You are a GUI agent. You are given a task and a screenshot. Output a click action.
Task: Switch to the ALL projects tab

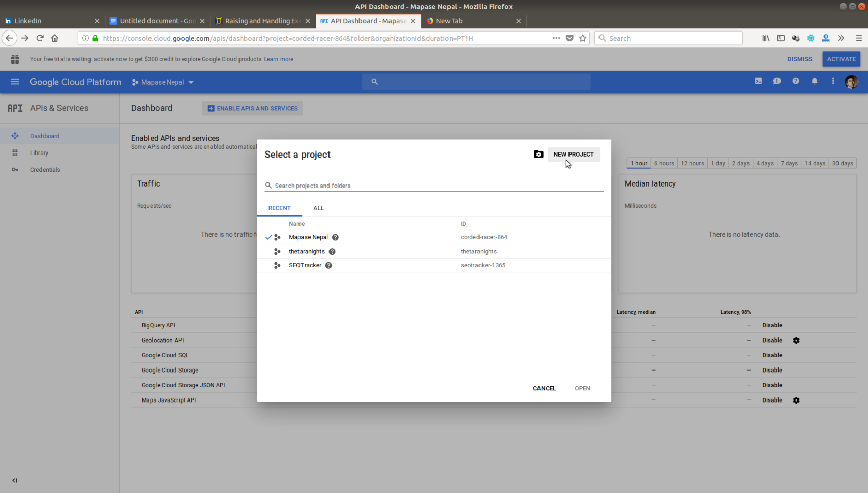318,208
